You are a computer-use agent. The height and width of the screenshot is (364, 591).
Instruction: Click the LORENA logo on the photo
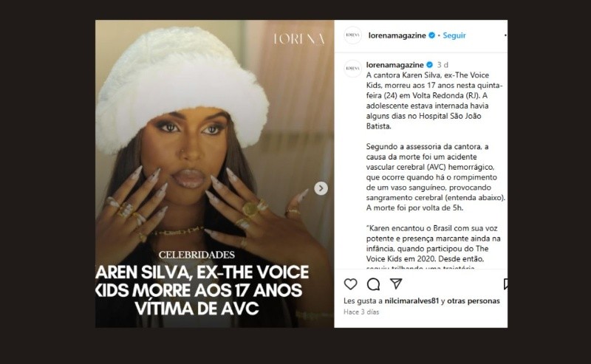299,39
